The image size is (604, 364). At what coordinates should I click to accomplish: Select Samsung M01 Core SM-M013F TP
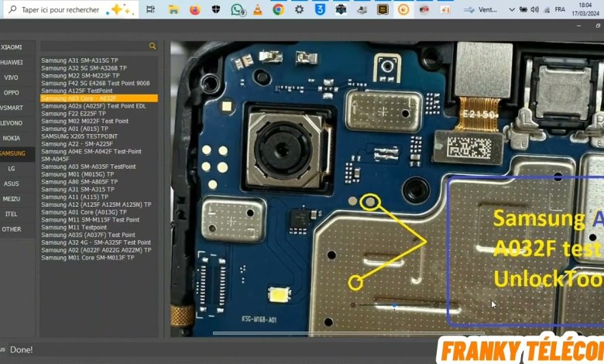pyautogui.click(x=88, y=257)
